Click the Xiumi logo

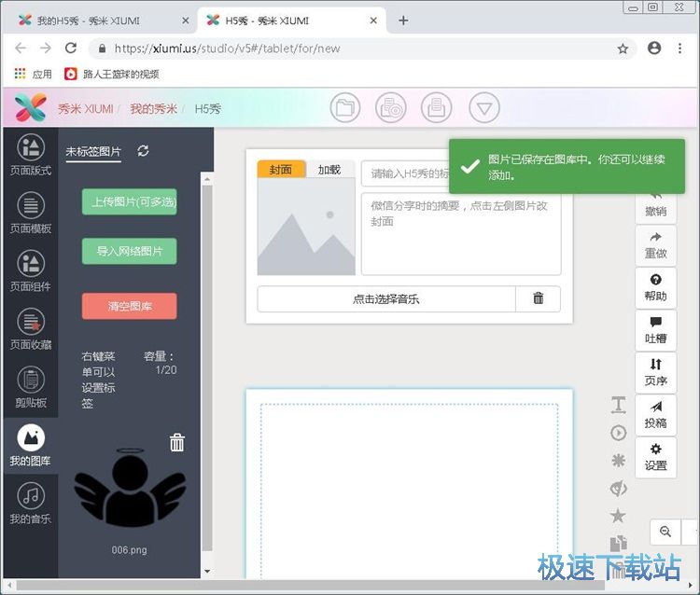click(31, 107)
